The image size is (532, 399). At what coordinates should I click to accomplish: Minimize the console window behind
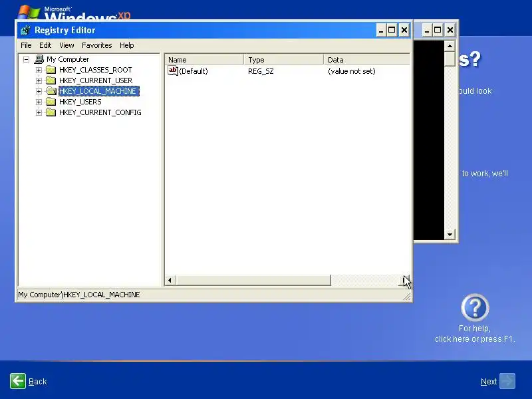pos(427,30)
